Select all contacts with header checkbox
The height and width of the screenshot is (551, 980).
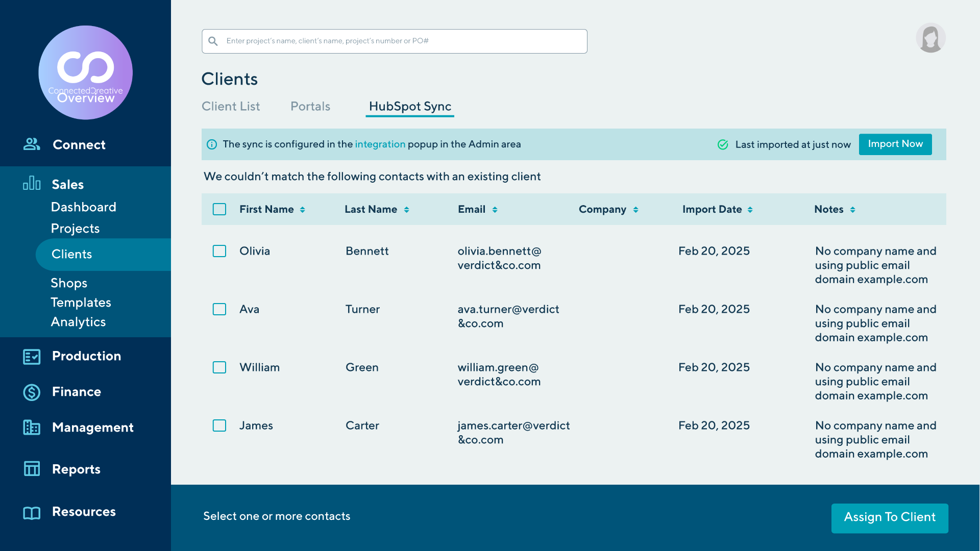[x=219, y=209]
